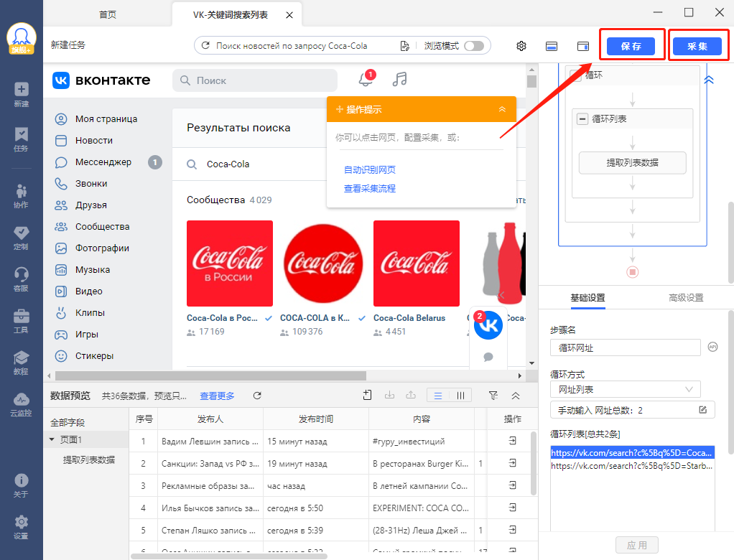Image resolution: width=734 pixels, height=560 pixels.
Task: Collapse the 页面1 tree node
Action: click(x=52, y=439)
